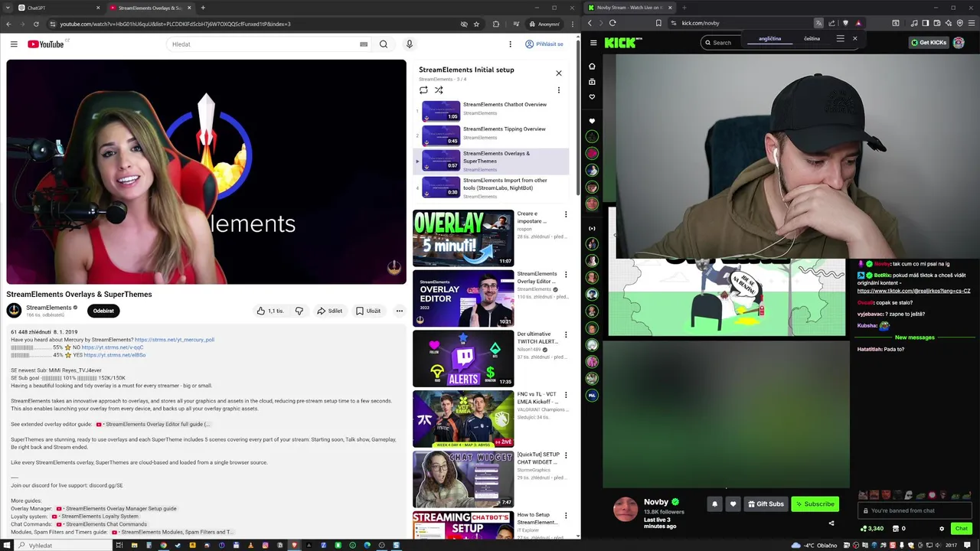Click the green 'Subscribe' button on Kick
Viewport: 980px width, 551px height.
[x=815, y=504]
